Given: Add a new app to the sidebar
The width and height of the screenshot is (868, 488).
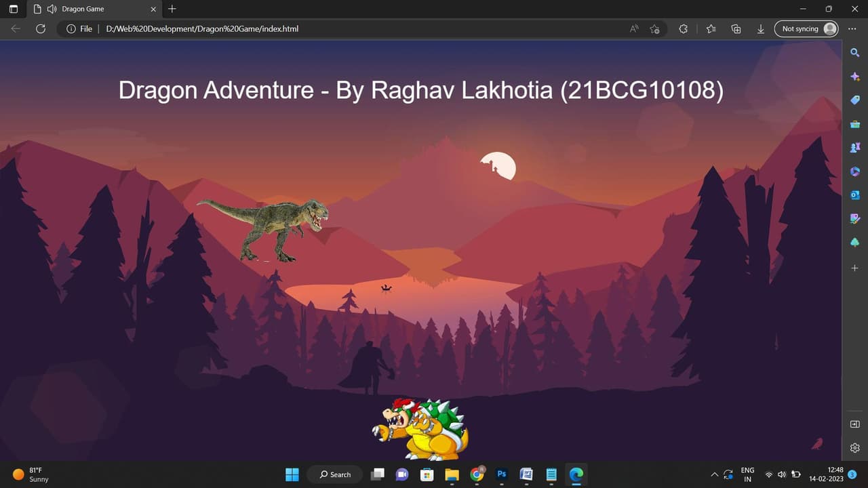Looking at the screenshot, I should (x=855, y=268).
